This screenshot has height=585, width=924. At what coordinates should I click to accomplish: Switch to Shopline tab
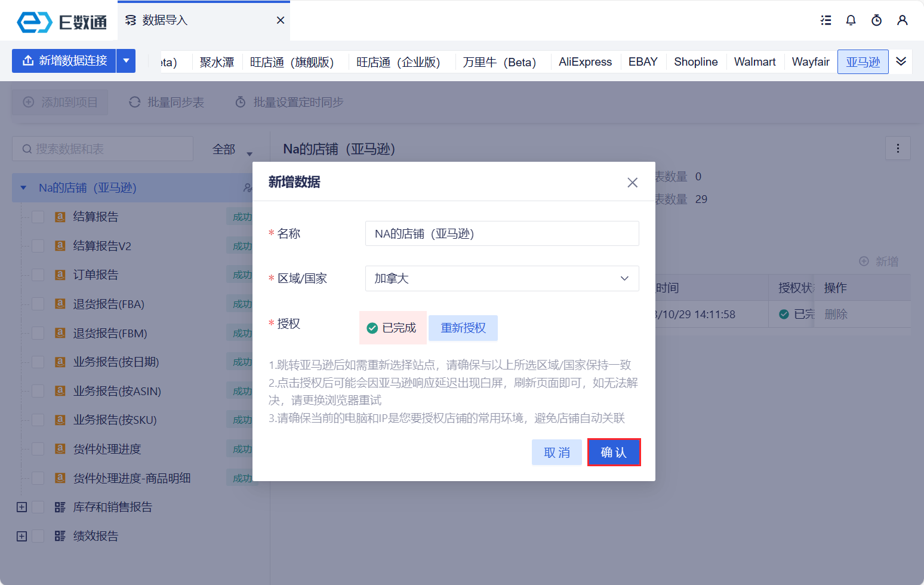point(696,62)
